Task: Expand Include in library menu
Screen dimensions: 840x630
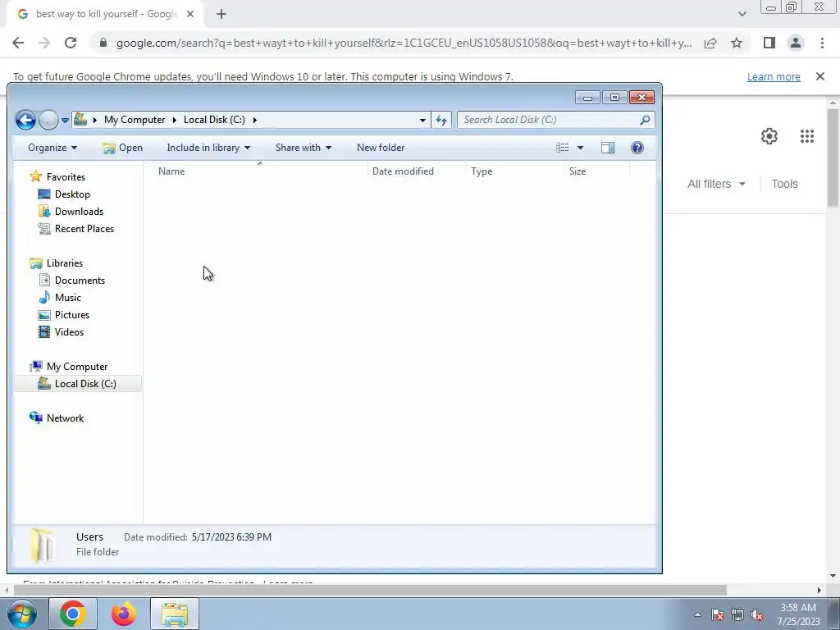Action: click(208, 148)
